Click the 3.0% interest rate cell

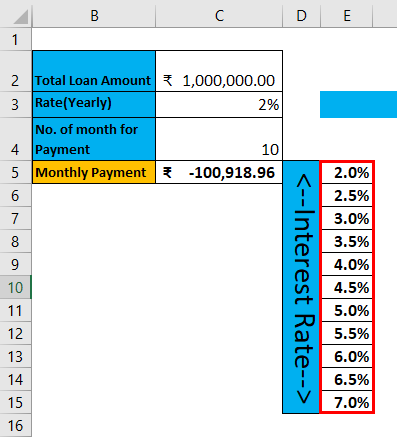tap(347, 218)
